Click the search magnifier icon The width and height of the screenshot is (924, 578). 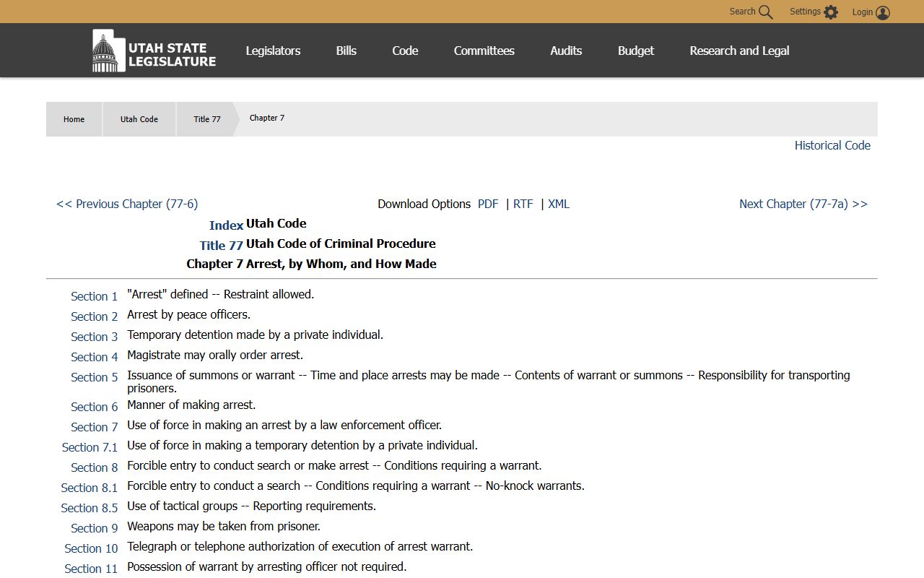[x=765, y=12]
